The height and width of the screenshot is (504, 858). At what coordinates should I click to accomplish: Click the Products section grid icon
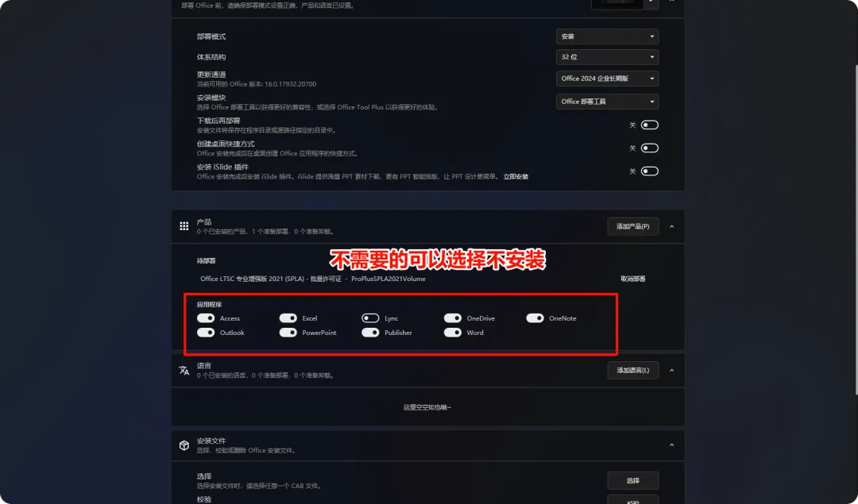pyautogui.click(x=184, y=225)
